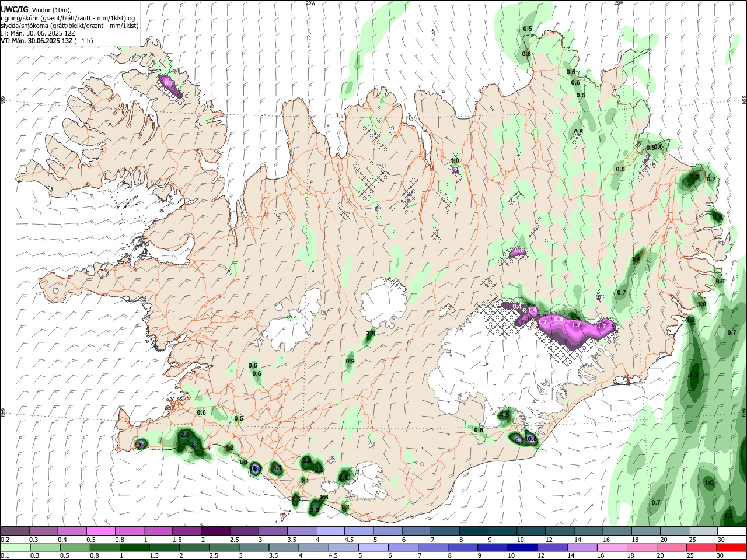This screenshot has width=747, height=560.
Task: Click the pale green 0.1 rain swatch
Action: pyautogui.click(x=15, y=547)
